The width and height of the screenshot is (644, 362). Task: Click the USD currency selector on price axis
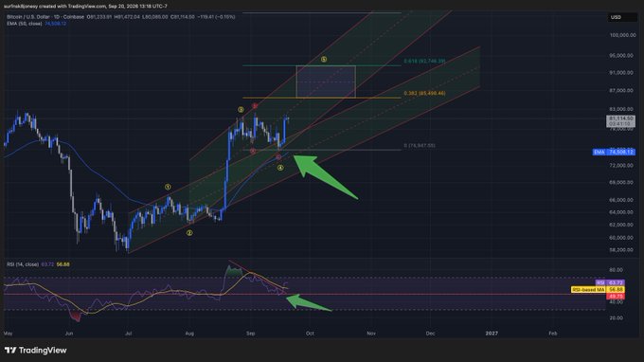(621, 17)
